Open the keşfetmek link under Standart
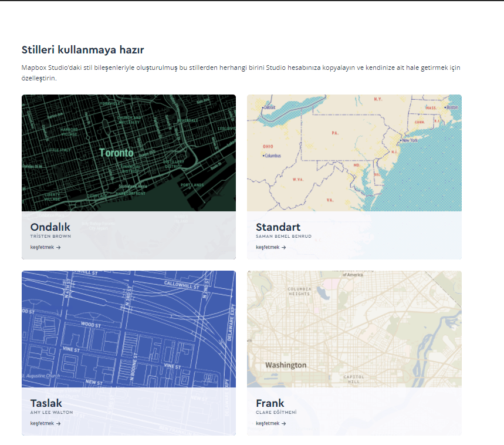 pyautogui.click(x=268, y=248)
